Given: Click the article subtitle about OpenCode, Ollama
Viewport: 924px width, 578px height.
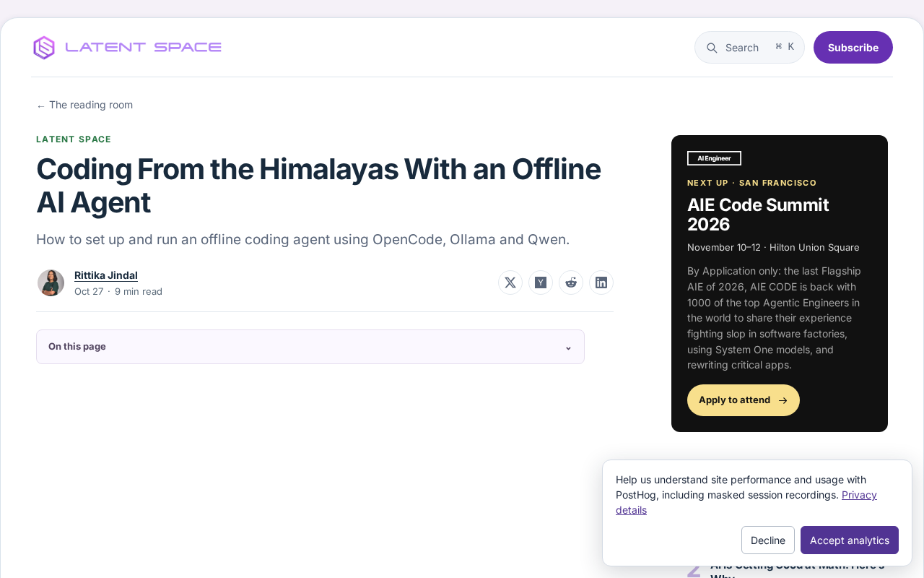Looking at the screenshot, I should pos(303,239).
